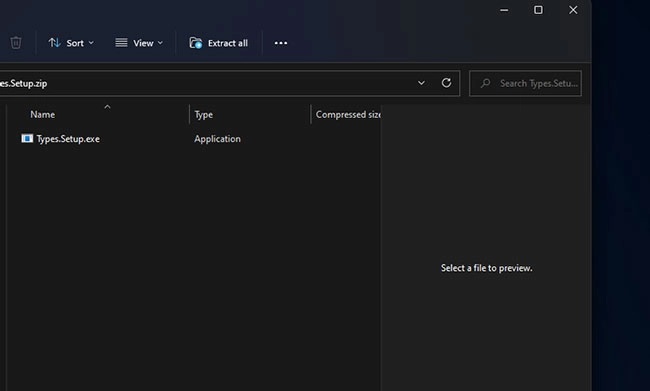Click the Application type cell
Screen dimensions: 650x391
(x=217, y=139)
